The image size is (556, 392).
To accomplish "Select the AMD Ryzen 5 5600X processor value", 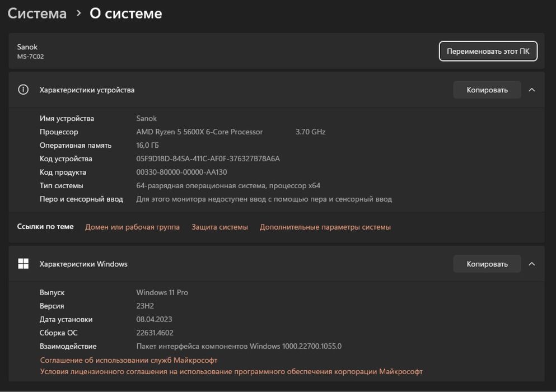I will click(x=199, y=132).
